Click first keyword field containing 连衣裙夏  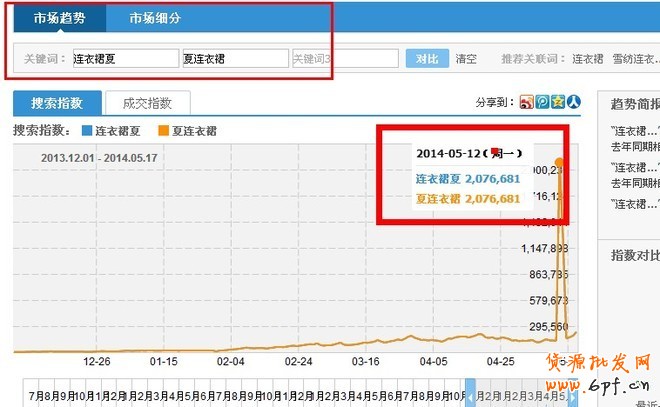[124, 59]
